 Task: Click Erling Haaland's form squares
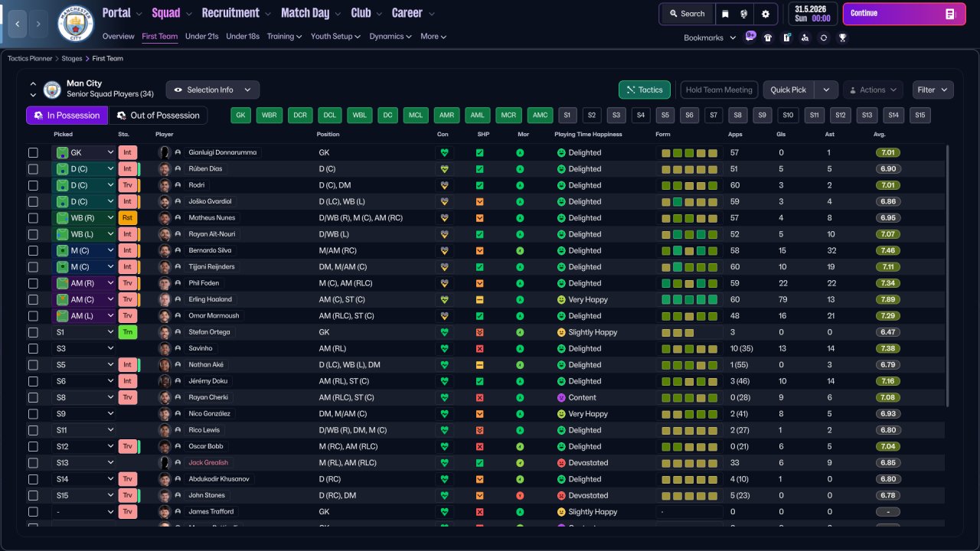tap(689, 299)
